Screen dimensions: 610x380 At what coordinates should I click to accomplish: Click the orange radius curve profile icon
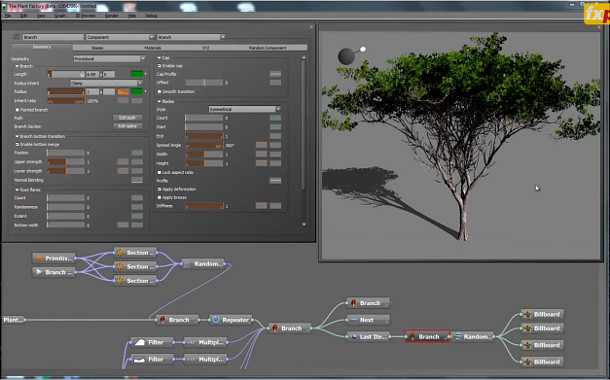123,92
